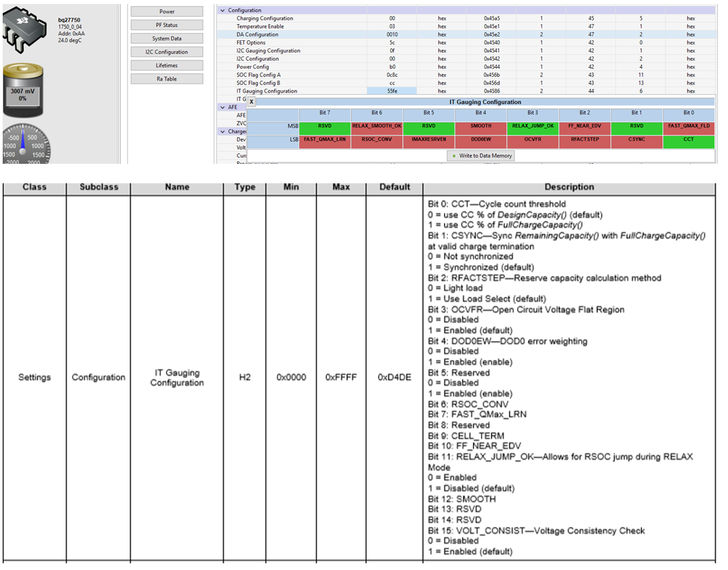728x570 pixels.
Task: Click the Max value 0xFFFF
Action: click(340, 377)
